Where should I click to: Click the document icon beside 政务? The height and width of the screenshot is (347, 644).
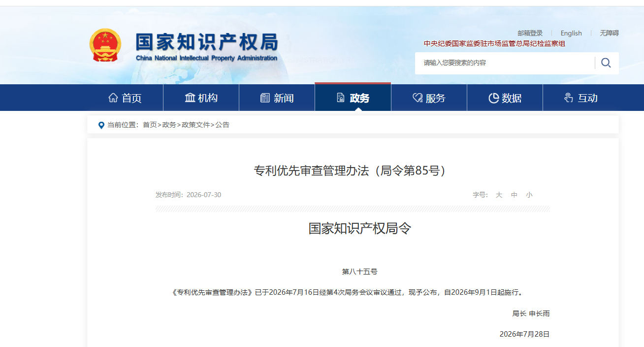[x=341, y=98]
